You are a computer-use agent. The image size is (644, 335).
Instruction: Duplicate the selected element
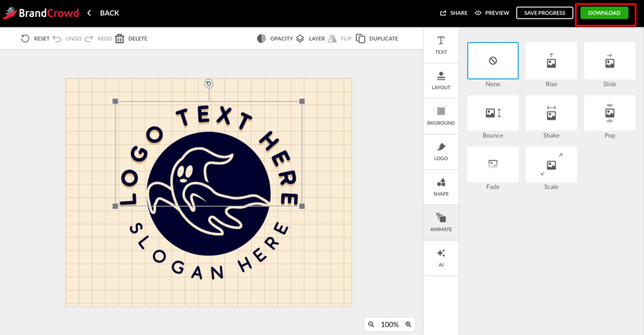pyautogui.click(x=360, y=38)
